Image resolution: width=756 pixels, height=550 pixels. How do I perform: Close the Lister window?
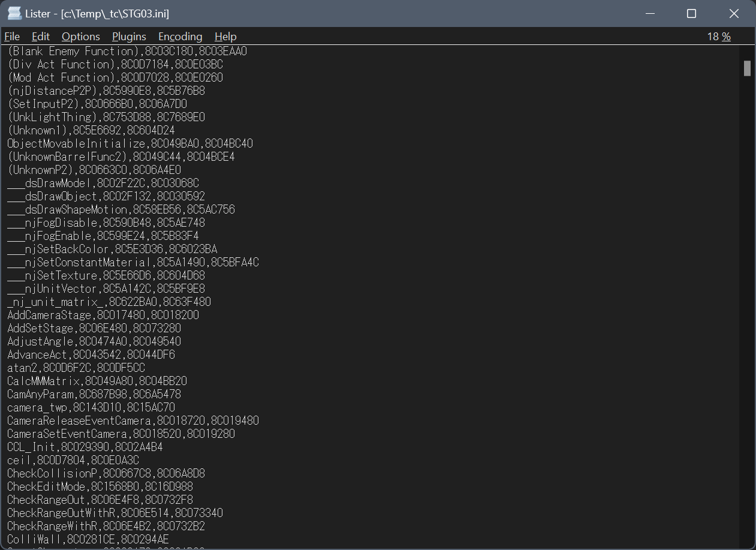tap(734, 13)
